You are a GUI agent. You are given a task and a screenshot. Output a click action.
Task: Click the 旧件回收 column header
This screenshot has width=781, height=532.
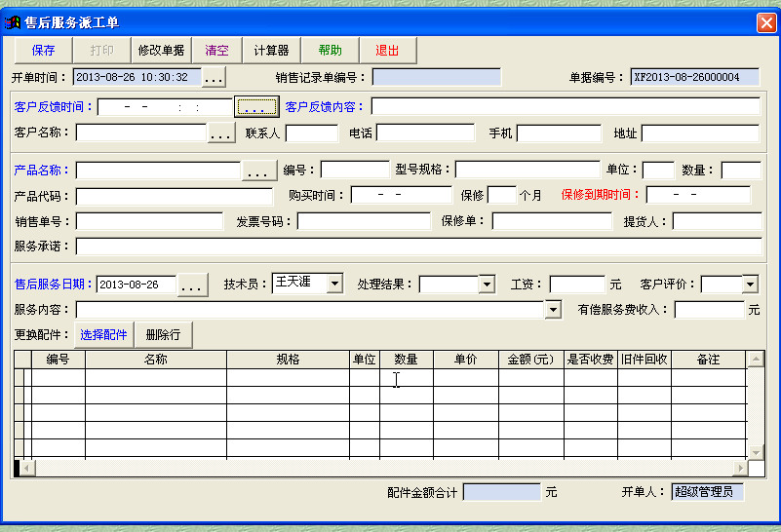(x=644, y=360)
